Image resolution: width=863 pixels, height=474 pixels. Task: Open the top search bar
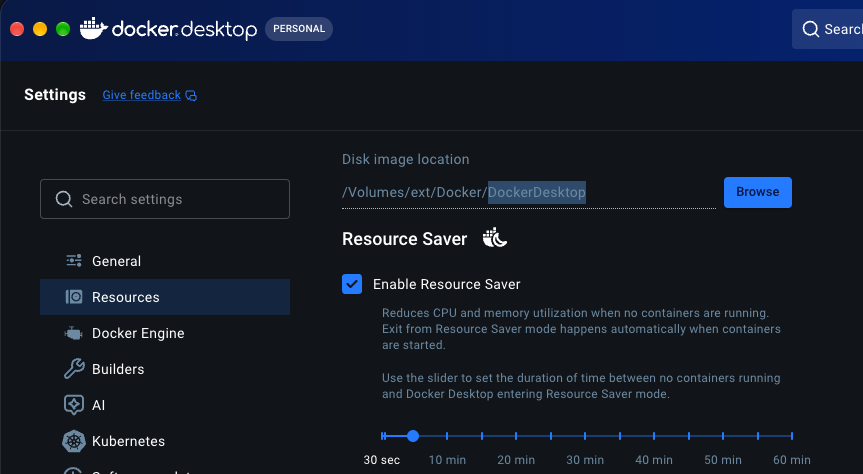827,29
